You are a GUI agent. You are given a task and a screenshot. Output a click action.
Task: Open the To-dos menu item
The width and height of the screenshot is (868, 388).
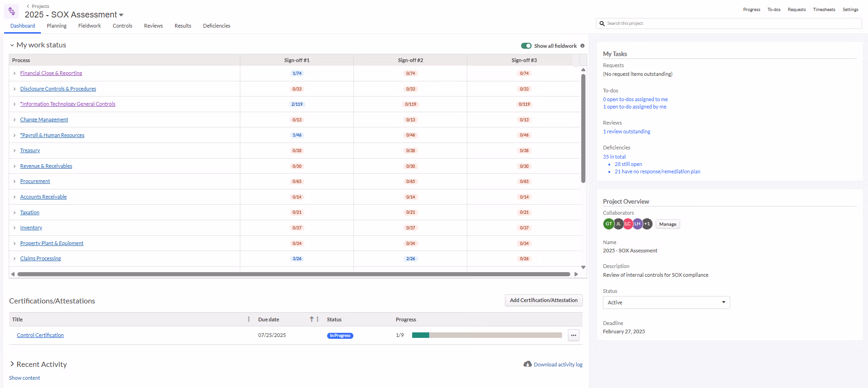click(x=774, y=10)
